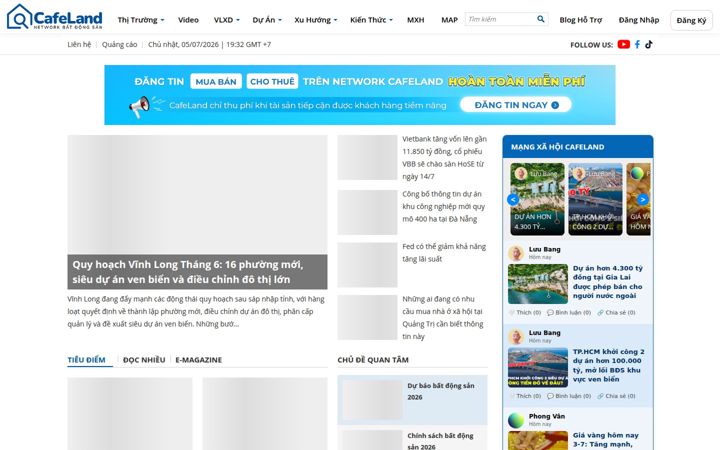
Task: Expand the Dự Án dropdown menu
Action: point(267,20)
